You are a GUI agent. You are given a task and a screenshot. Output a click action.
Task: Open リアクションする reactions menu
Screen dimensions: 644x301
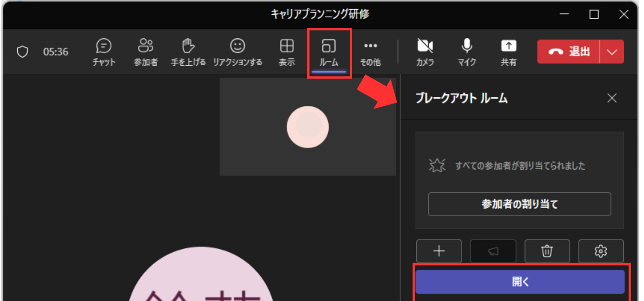(238, 52)
